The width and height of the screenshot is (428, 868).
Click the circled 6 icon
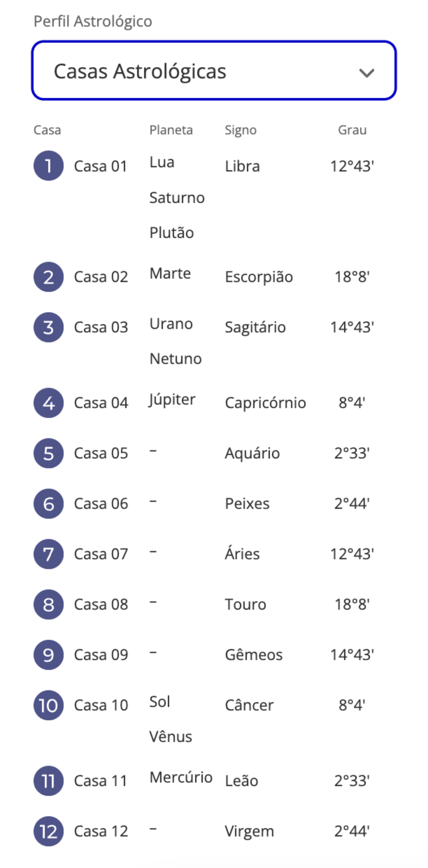coord(48,503)
